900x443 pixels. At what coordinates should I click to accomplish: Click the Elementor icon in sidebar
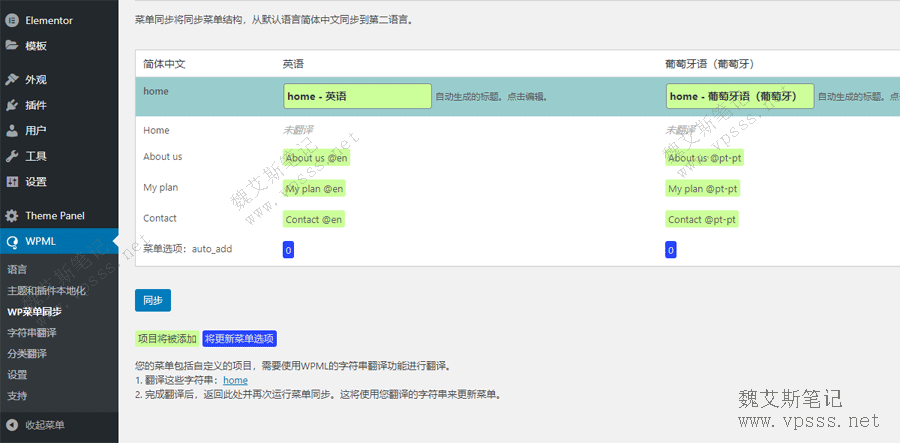coord(12,20)
